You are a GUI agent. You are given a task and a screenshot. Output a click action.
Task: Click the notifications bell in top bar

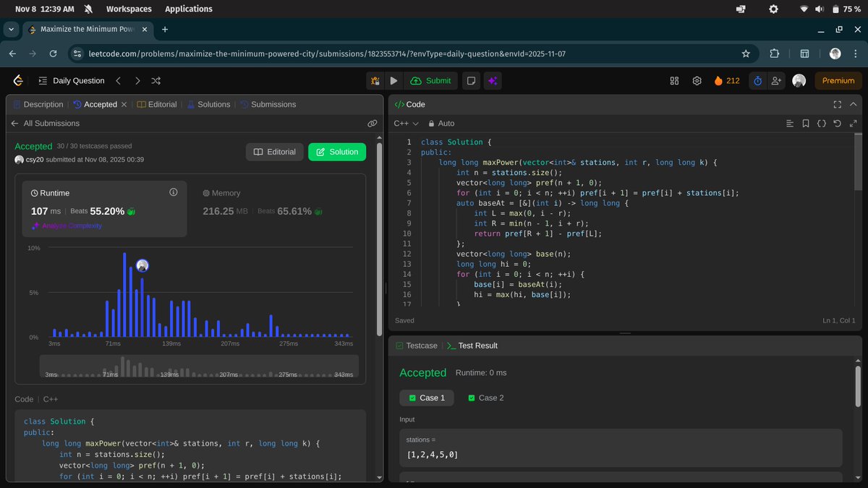click(88, 9)
